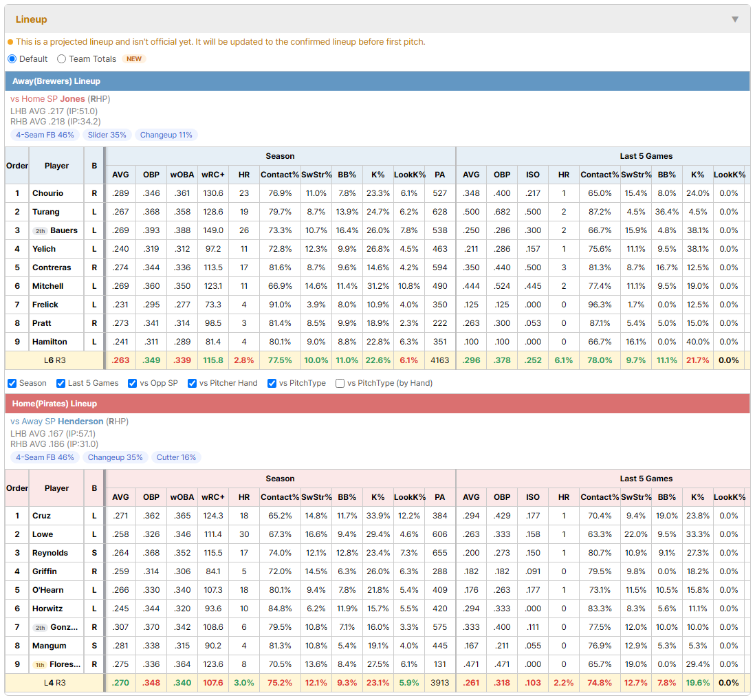This screenshot has width=755, height=700.
Task: Sort Pirates table by ISO column header
Action: pyautogui.click(x=532, y=497)
